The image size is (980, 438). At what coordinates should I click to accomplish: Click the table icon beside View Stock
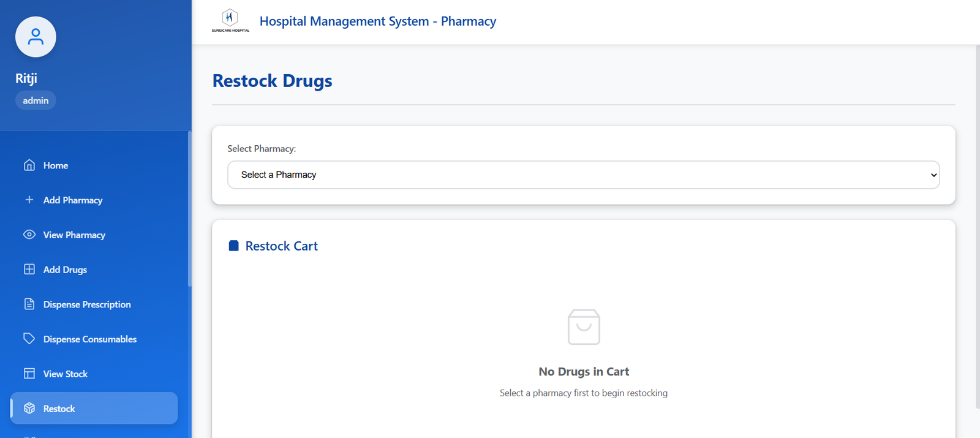click(29, 374)
